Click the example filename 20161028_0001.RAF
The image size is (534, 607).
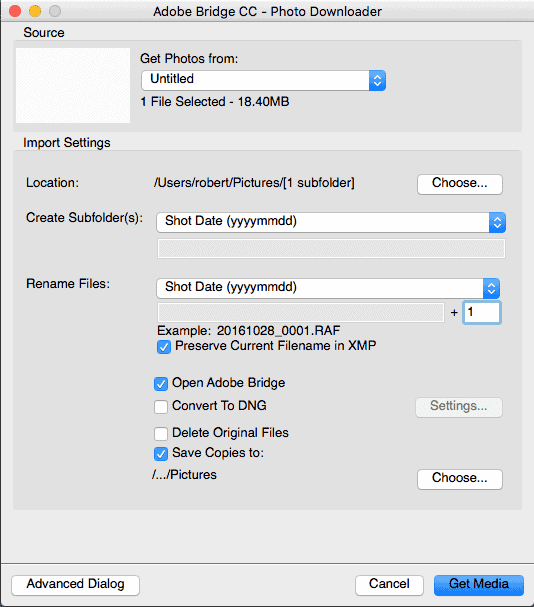[278, 331]
